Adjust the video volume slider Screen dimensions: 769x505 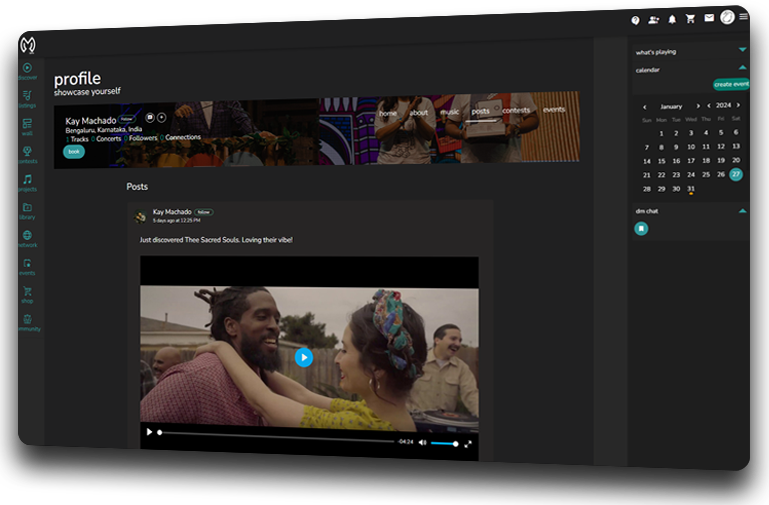tap(445, 443)
